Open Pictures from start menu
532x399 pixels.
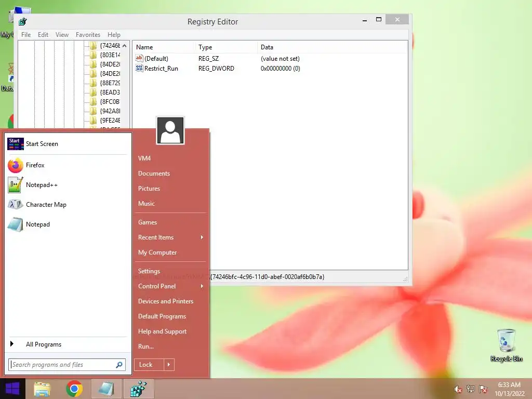149,189
